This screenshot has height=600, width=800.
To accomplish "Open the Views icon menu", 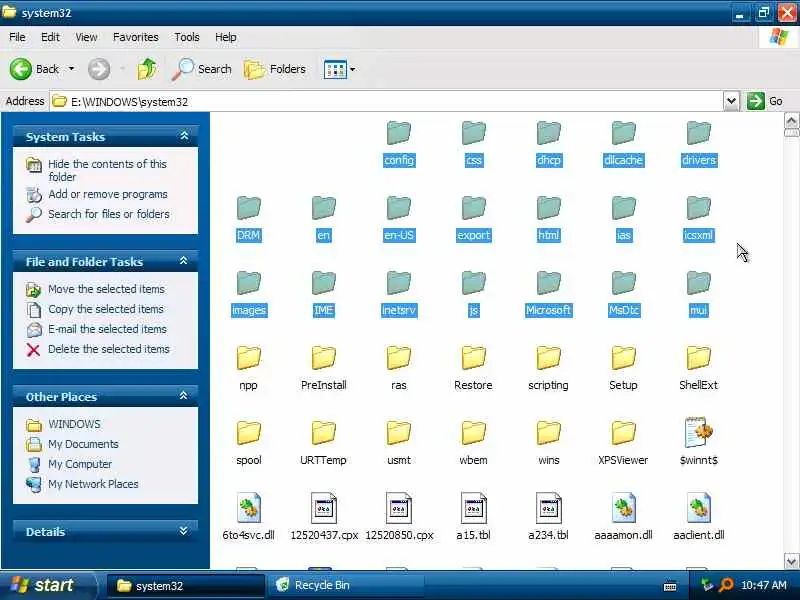I will (339, 69).
